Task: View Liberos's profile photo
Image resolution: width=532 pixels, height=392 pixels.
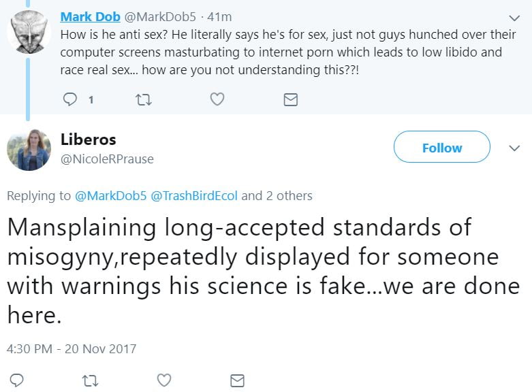Action: click(x=29, y=149)
